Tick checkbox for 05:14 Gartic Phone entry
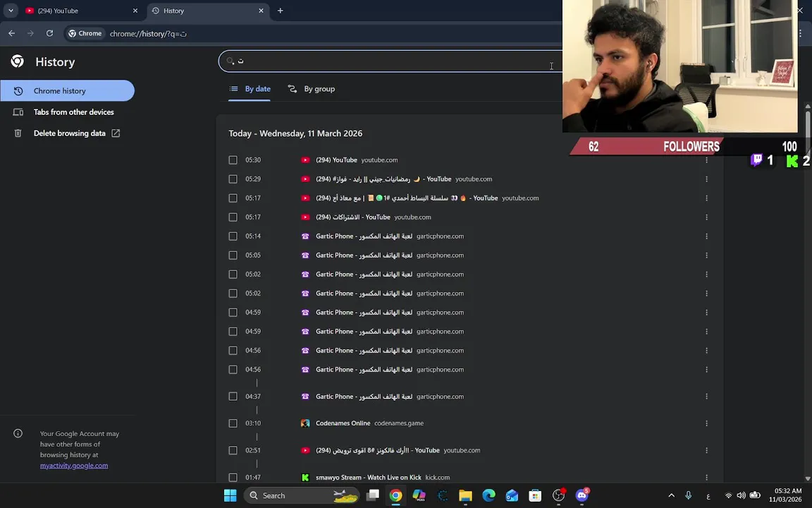The image size is (812, 508). tap(233, 236)
